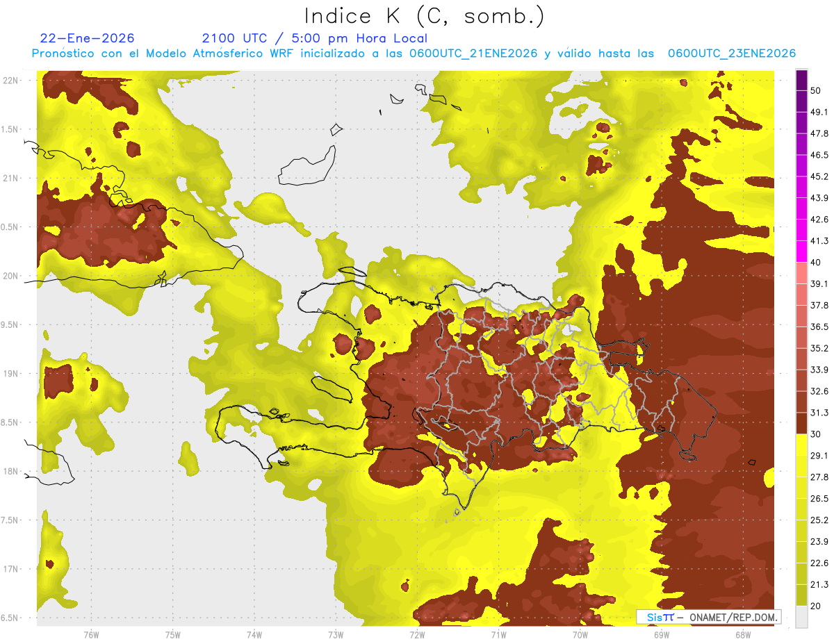Click the '33.9' color bar label
834x644 pixels.
point(819,370)
